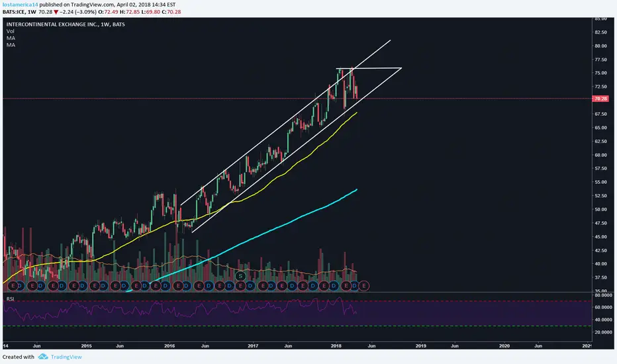This screenshot has height=364, width=617.
Task: Click the 1W interval label in the header line
Action: tap(32, 12)
